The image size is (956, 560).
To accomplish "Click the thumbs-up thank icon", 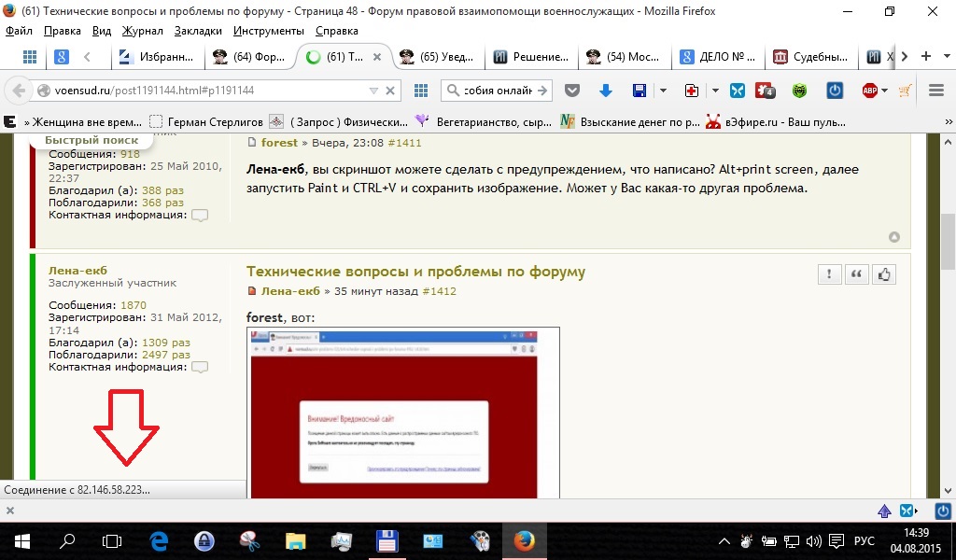I will [882, 273].
